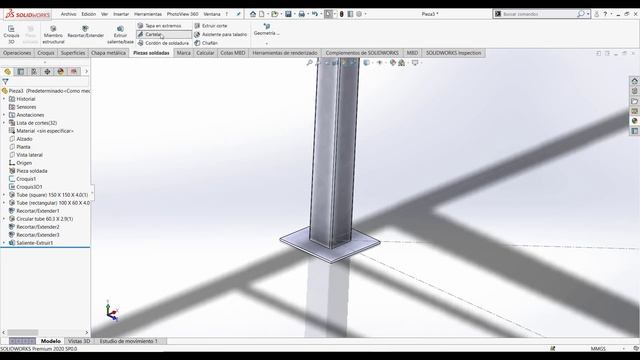Expand Tube (rectangular) 100 X 60 node
Viewport: 640px width, 360px height.
[x=4, y=203]
